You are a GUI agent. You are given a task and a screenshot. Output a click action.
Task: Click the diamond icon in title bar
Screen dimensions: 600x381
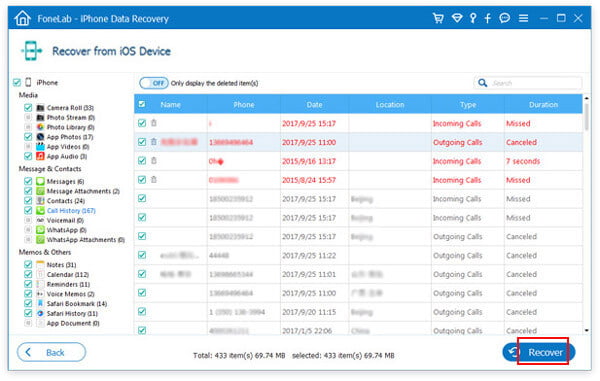click(x=457, y=18)
